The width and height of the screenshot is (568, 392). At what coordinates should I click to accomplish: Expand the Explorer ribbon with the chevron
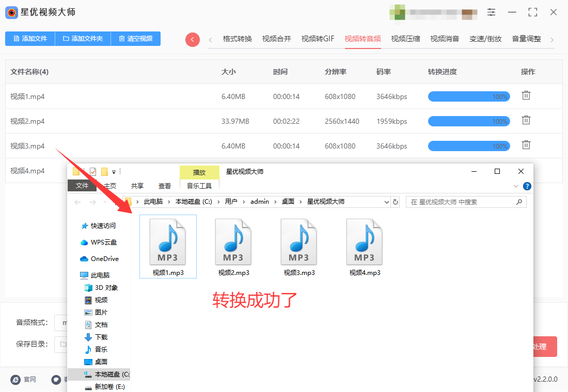(516, 186)
